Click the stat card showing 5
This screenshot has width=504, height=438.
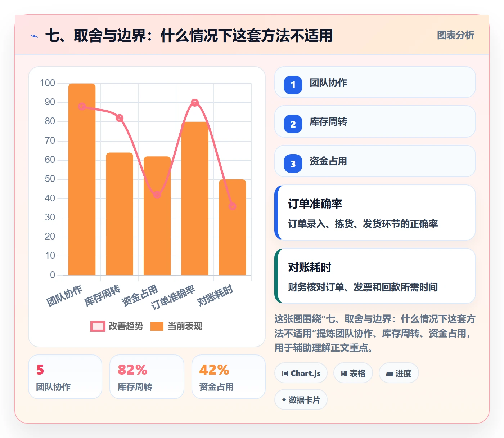65,377
